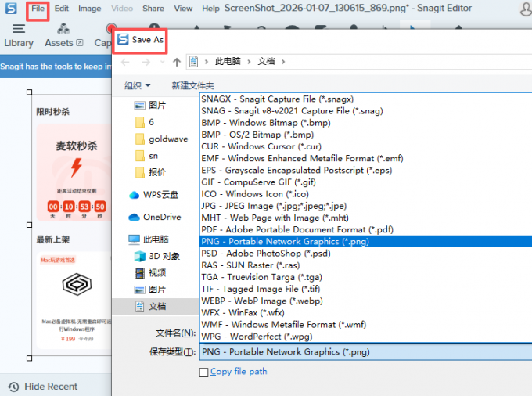Choose MHT Web Page with Image
532x396 pixels.
click(366, 218)
